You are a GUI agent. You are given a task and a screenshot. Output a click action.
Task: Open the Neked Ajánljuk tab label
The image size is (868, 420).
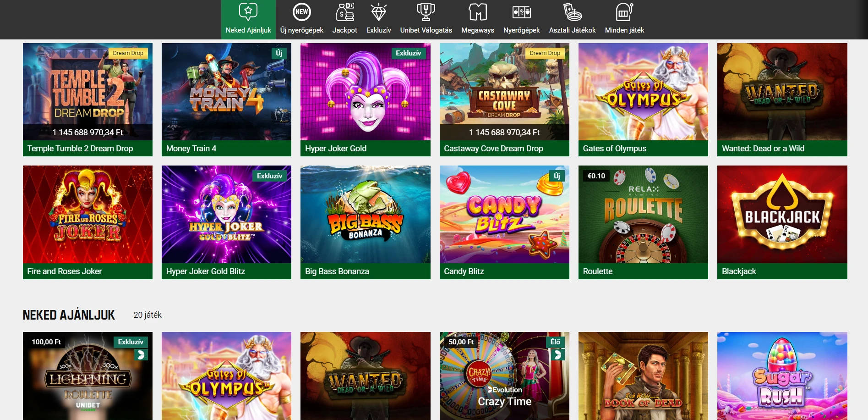pos(248,30)
